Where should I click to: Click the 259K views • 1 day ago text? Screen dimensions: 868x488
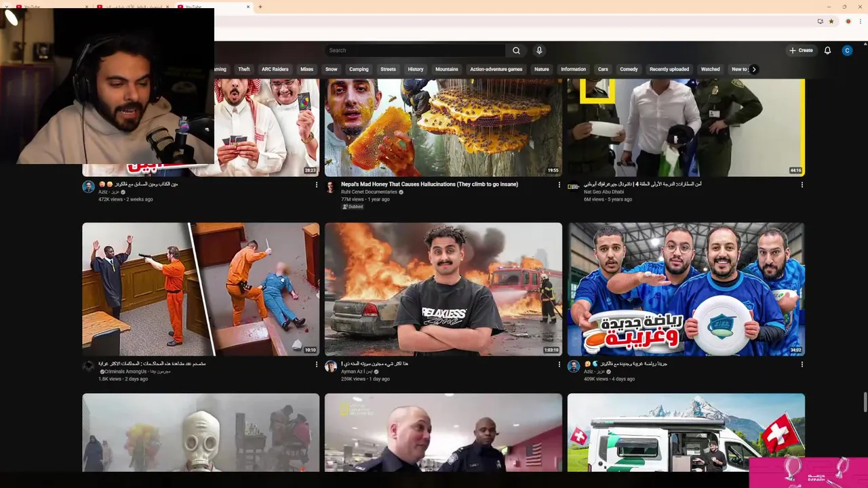point(365,379)
